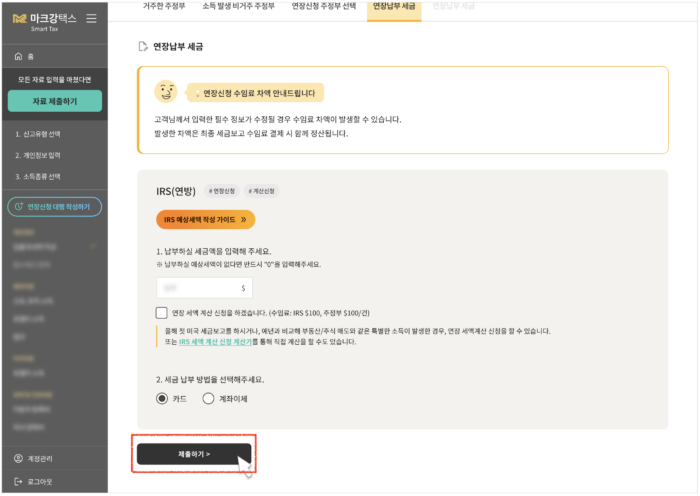
Task: Check the 연장 세액 계산 신청 checkbox
Action: pyautogui.click(x=162, y=313)
